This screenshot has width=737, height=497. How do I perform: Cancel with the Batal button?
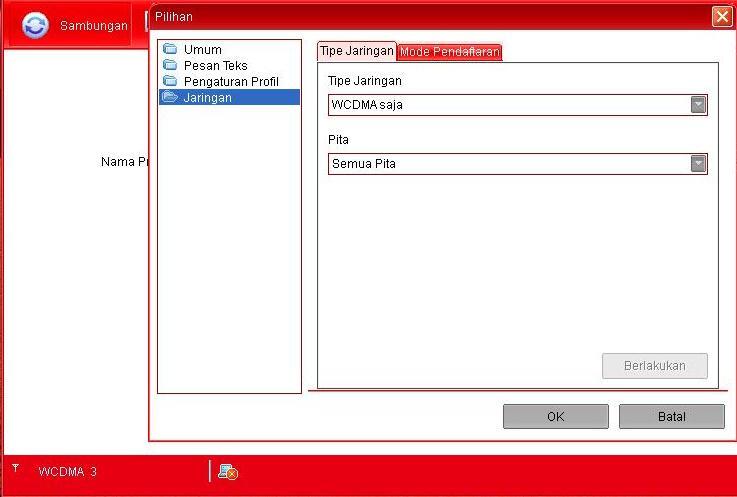coord(672,417)
